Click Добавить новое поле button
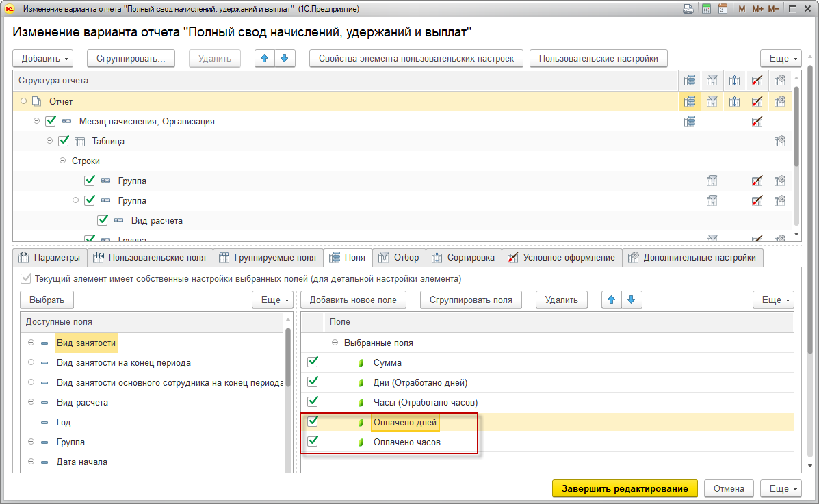 353,300
